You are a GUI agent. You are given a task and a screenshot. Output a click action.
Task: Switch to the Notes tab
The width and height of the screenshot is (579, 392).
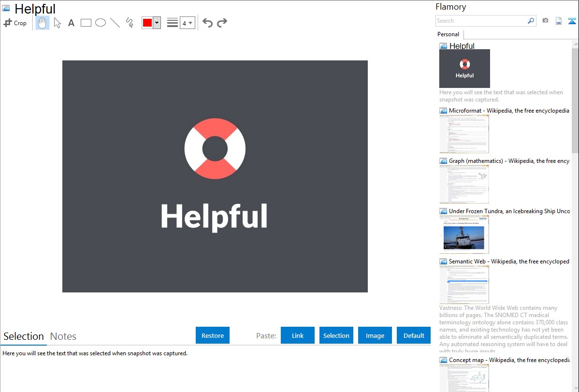63,336
